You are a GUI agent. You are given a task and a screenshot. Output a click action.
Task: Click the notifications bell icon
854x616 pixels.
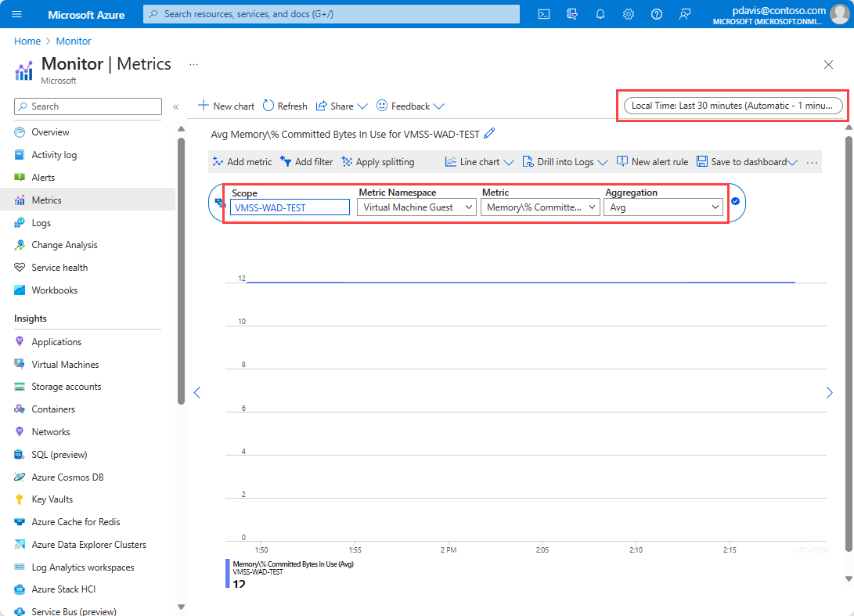point(600,14)
